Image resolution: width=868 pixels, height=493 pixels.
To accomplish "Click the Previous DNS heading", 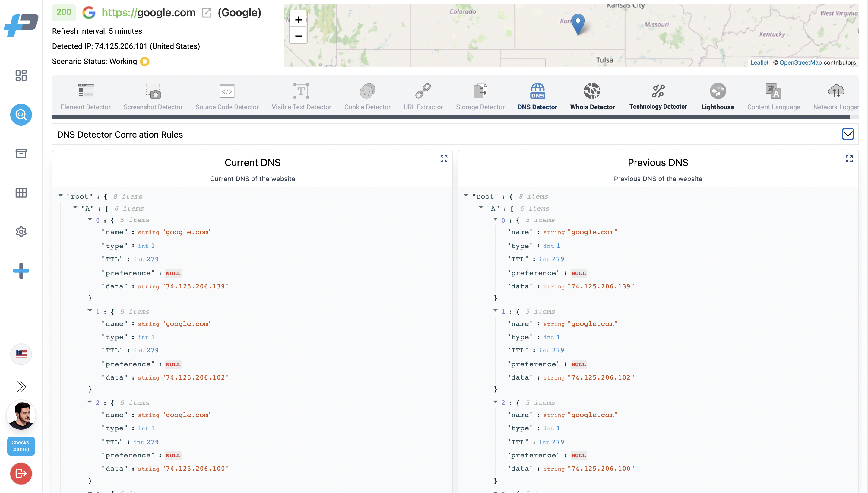I will [658, 163].
